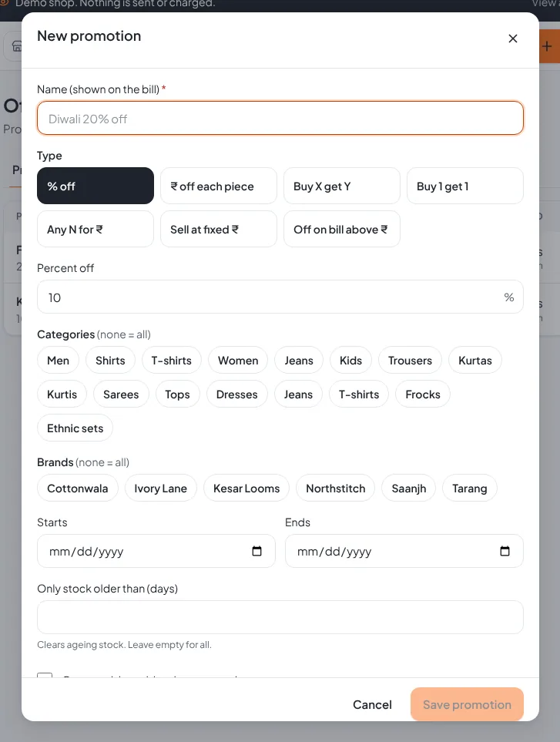Toggle the Women category chip
The image size is (560, 742).
(238, 360)
